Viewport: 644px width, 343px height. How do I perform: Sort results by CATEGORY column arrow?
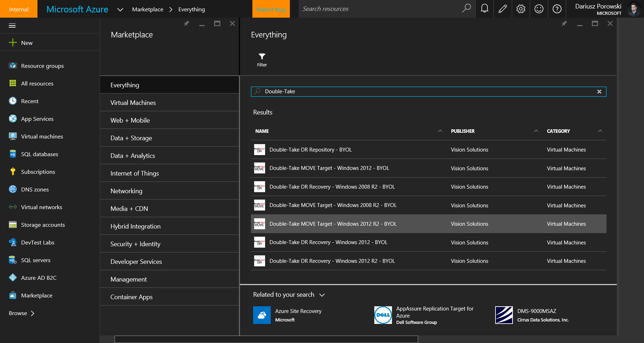point(600,131)
